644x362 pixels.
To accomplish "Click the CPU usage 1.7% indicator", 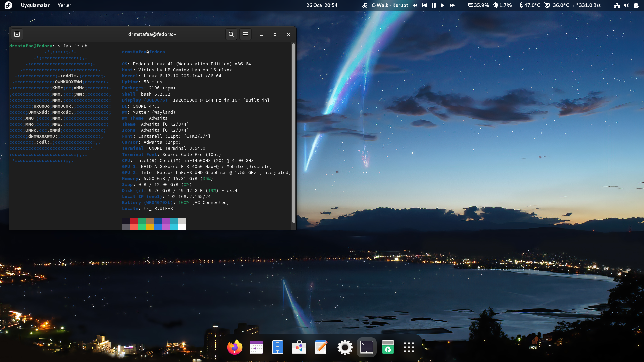I will [x=502, y=5].
